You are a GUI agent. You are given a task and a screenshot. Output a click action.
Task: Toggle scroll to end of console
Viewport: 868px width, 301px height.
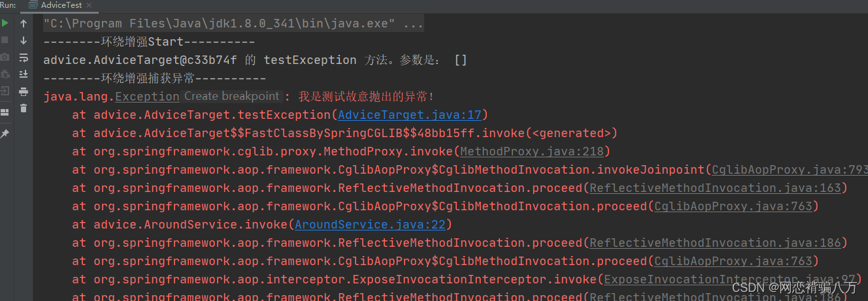(x=24, y=74)
